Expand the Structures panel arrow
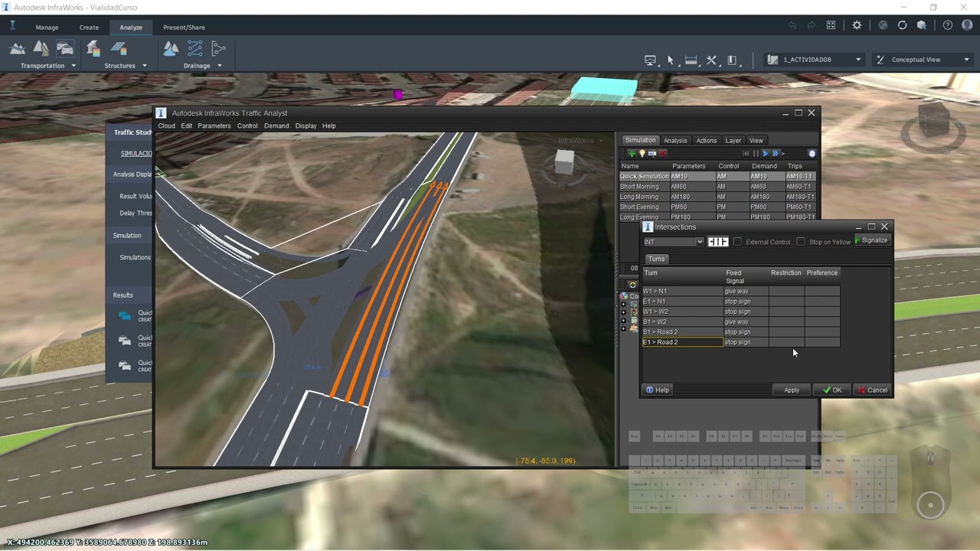Viewport: 980px width, 551px height. tap(144, 66)
